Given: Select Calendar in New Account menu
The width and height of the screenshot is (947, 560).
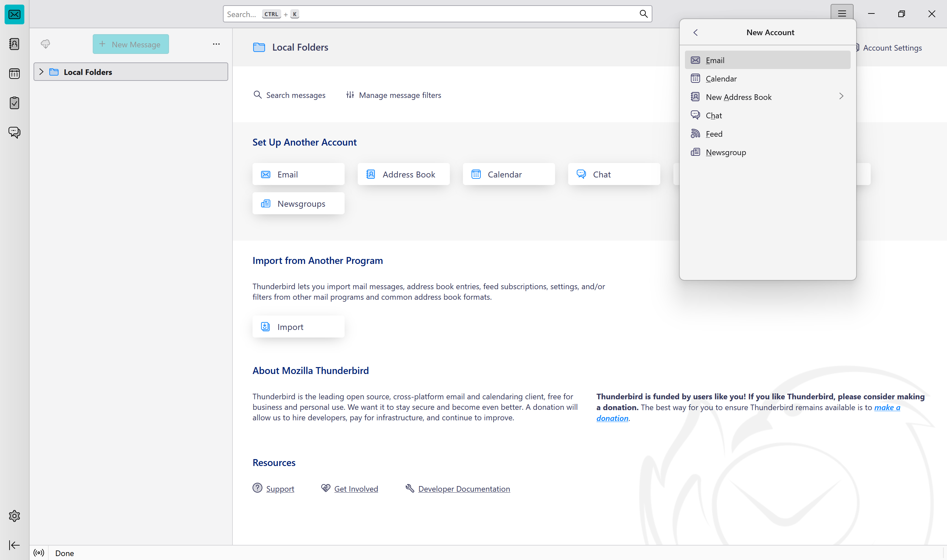Looking at the screenshot, I should tap(767, 79).
